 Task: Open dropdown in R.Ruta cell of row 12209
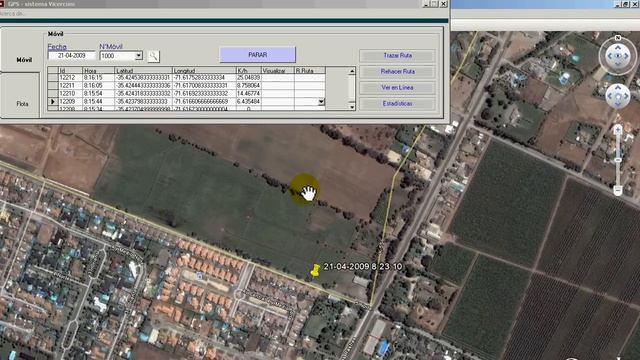click(x=321, y=102)
